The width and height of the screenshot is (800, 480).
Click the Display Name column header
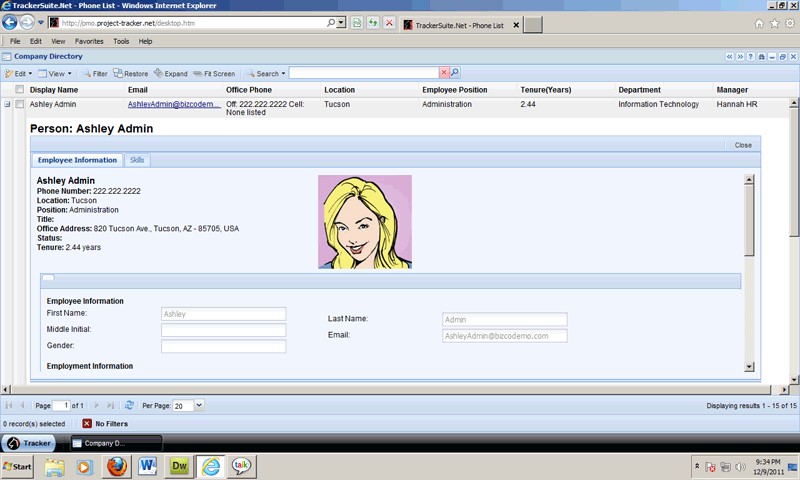54,90
